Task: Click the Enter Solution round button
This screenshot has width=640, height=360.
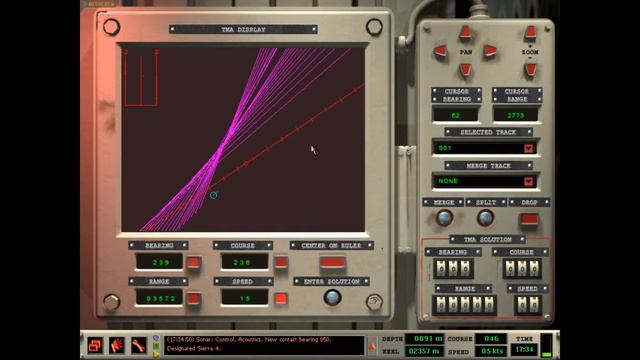Action: (332, 298)
